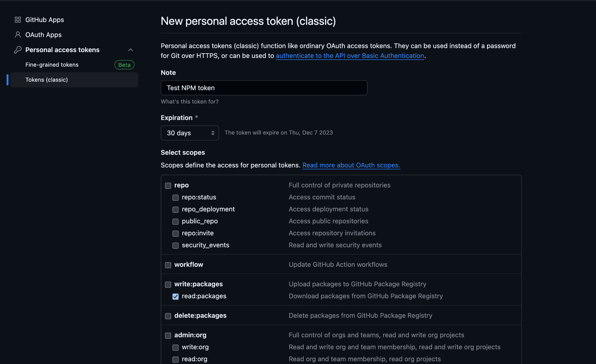
Task: Open Read more about OAuth scopes link
Action: click(351, 165)
